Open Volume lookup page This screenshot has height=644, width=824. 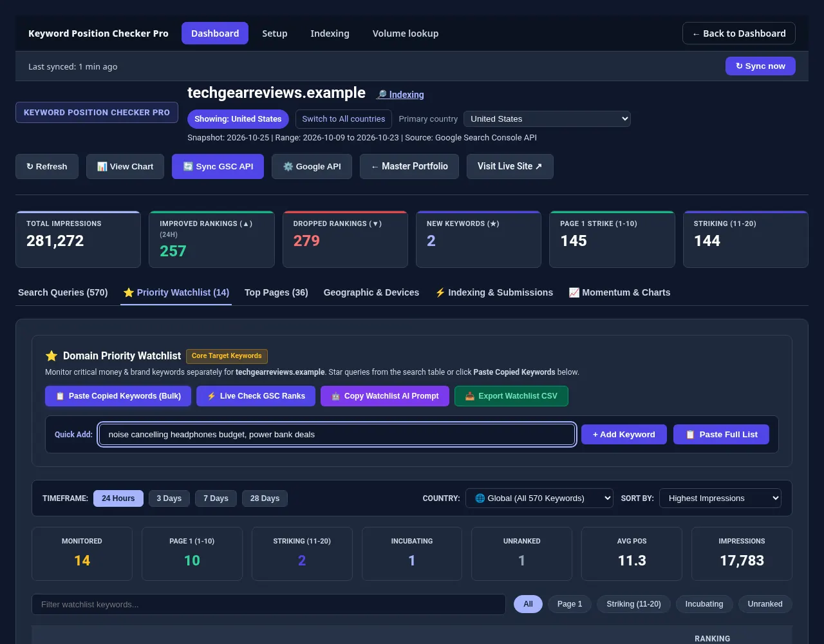(406, 33)
